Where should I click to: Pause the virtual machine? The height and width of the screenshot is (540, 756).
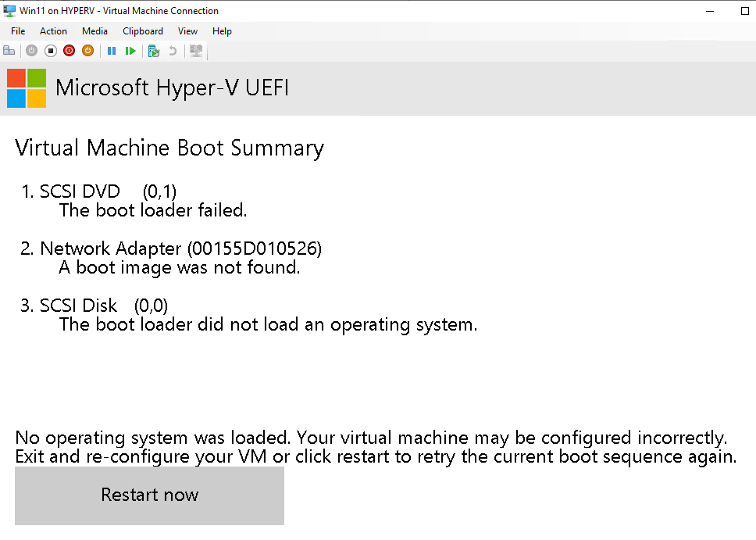pyautogui.click(x=112, y=51)
